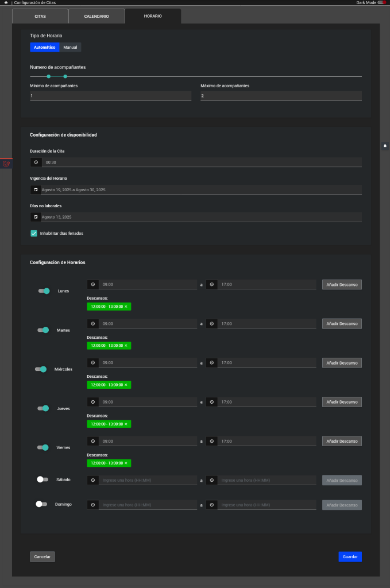This screenshot has height=588, width=390.
Task: Click clock icon for Martes end time
Action: pyautogui.click(x=212, y=324)
